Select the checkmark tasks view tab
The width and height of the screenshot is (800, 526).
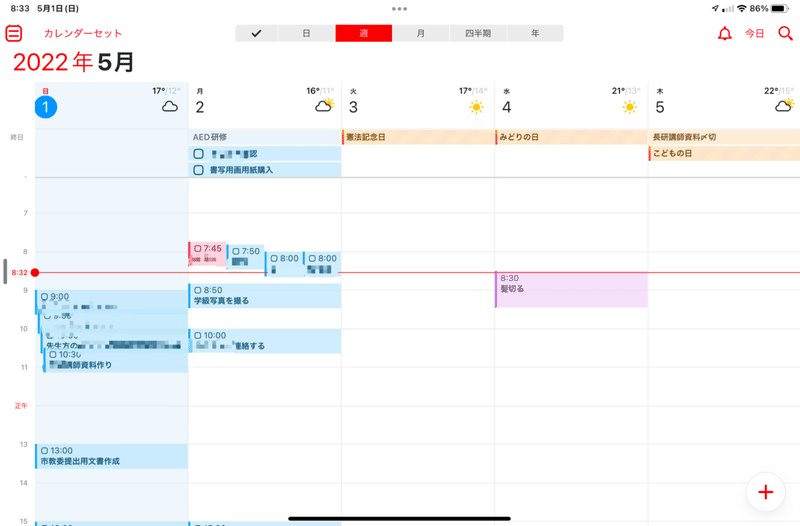[257, 33]
